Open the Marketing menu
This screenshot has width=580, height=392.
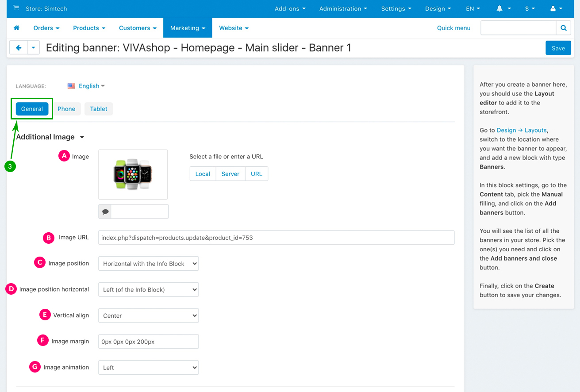pos(188,28)
